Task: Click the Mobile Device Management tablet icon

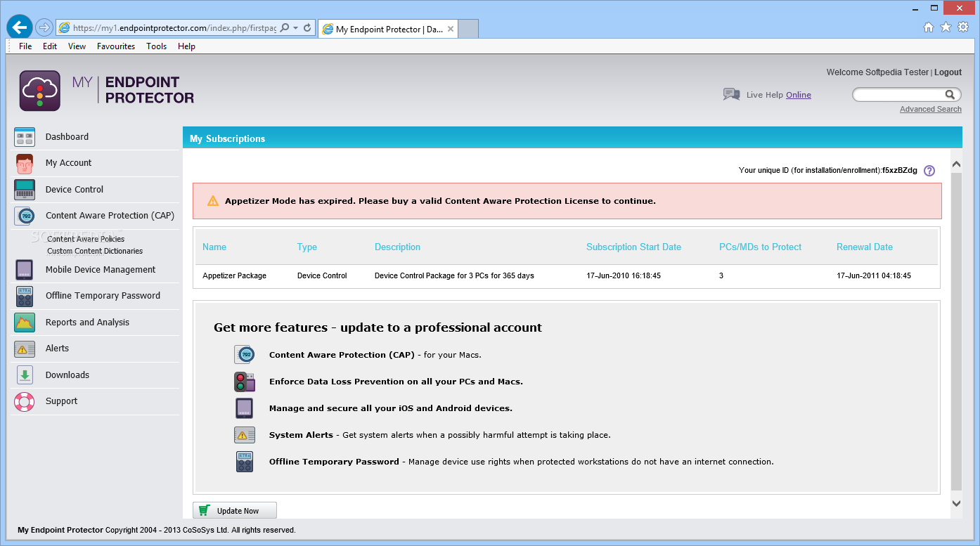Action: [x=25, y=270]
